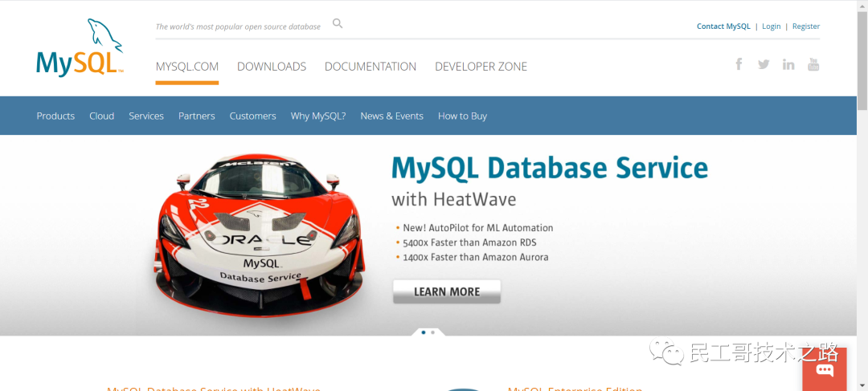Select the DOCUMENTATION tab

371,67
